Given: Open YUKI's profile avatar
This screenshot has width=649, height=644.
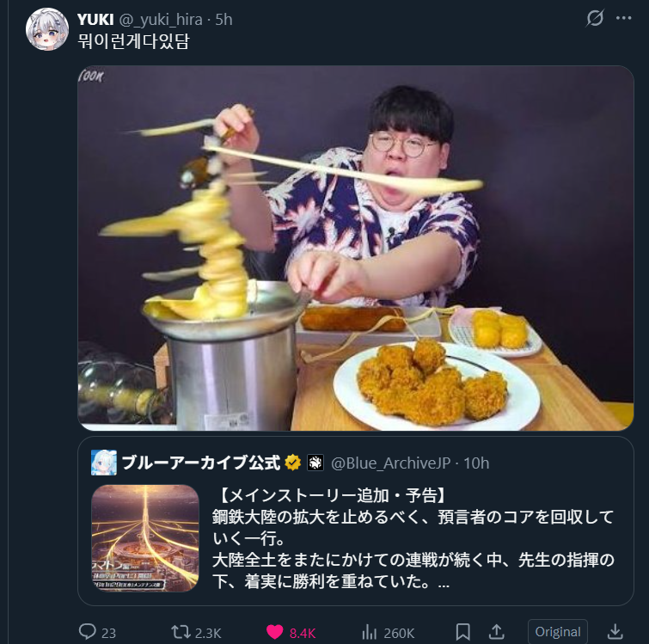Looking at the screenshot, I should click(x=47, y=29).
